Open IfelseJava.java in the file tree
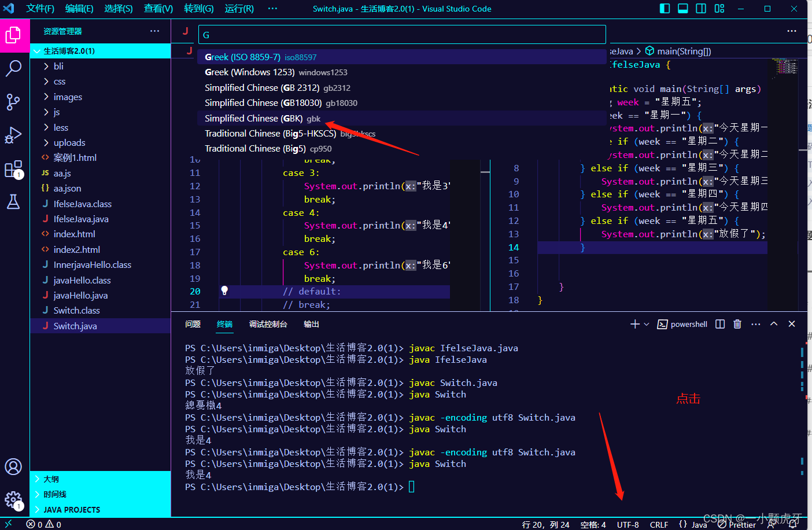Viewport: 812px width, 530px height. (x=100, y=219)
